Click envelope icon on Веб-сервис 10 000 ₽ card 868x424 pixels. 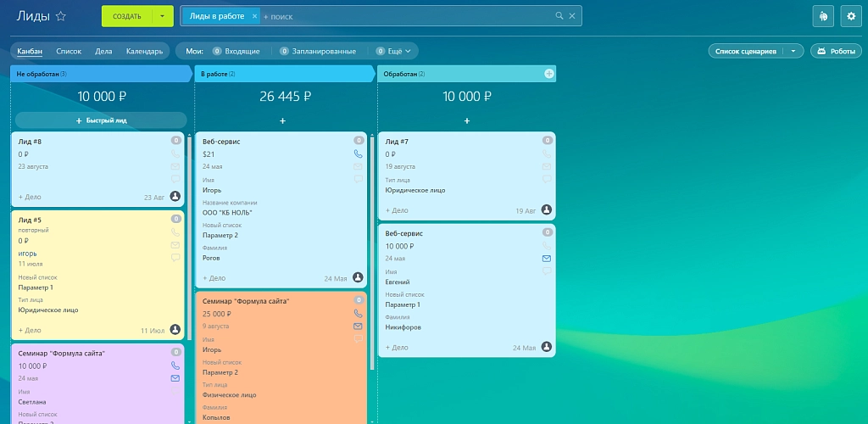(x=547, y=259)
